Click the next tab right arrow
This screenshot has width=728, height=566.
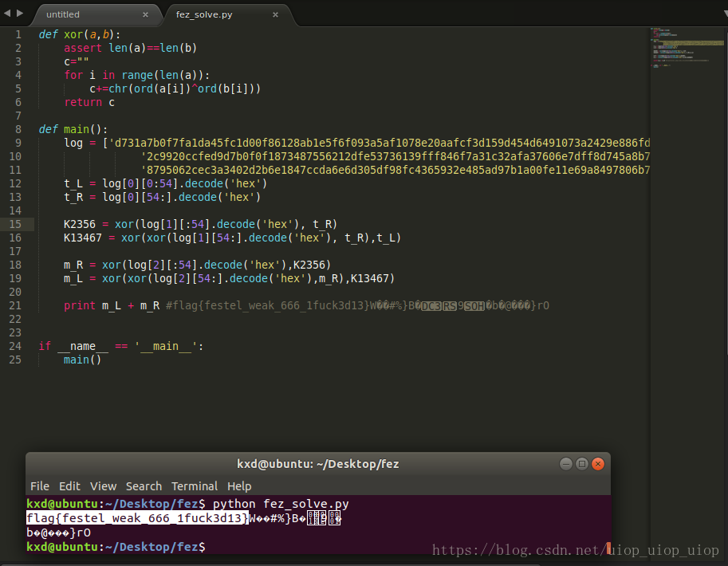20,14
